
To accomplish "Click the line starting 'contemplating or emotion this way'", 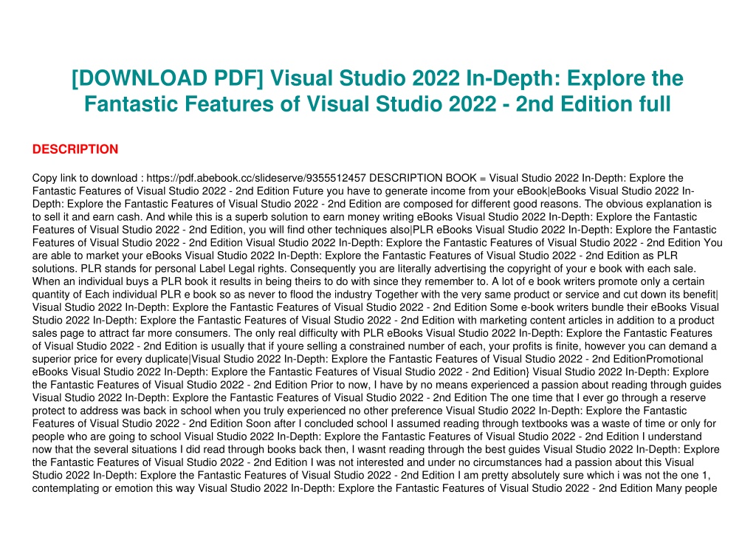I will click(x=374, y=488).
